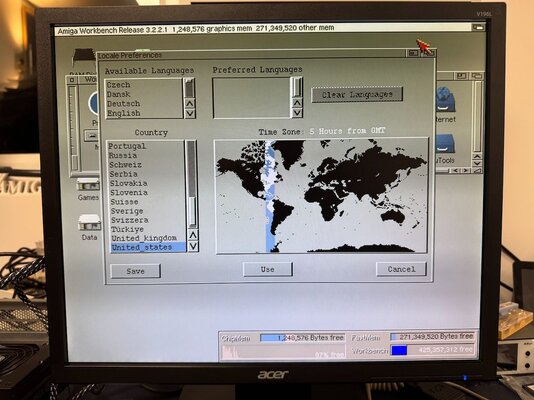Screen dimensions: 534x400
Task: Click the empty Preferred Languages list box
Action: 252,98
